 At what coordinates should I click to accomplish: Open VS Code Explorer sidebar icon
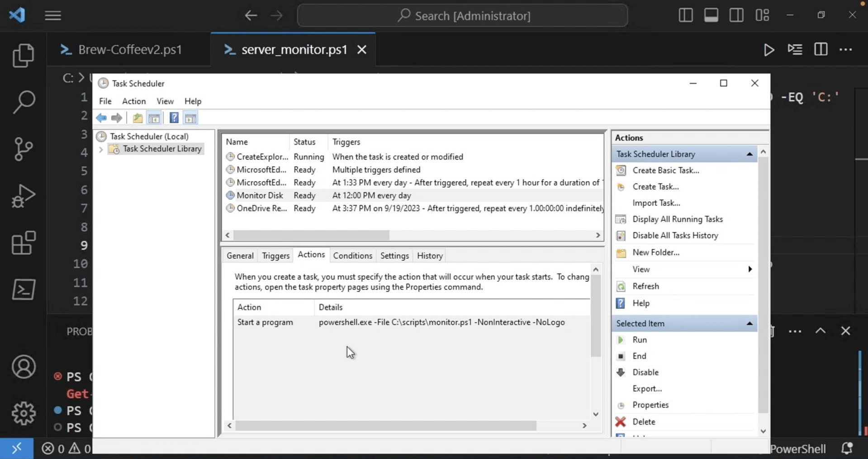(x=24, y=55)
